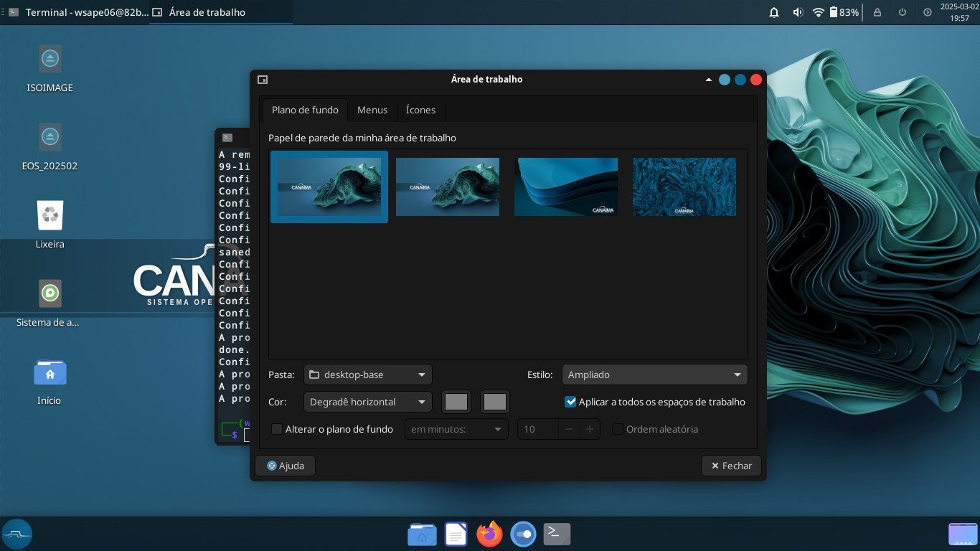Click the logout arrow icon in the top panel
The image size is (980, 551).
(x=928, y=12)
